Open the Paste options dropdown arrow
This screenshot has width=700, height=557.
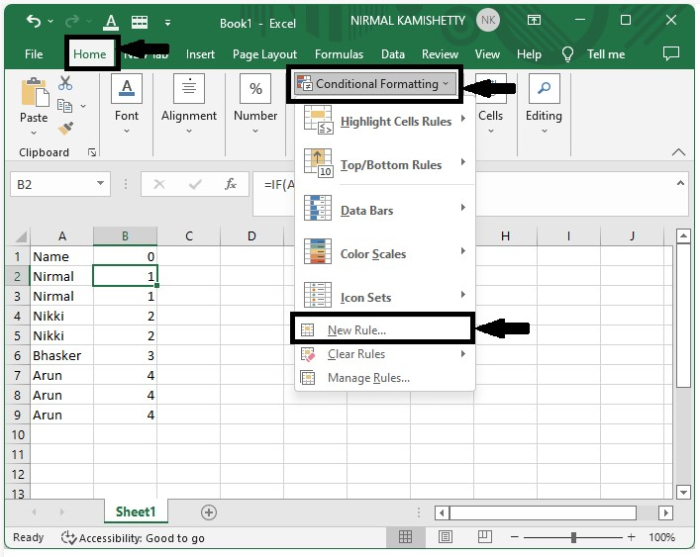[x=34, y=133]
